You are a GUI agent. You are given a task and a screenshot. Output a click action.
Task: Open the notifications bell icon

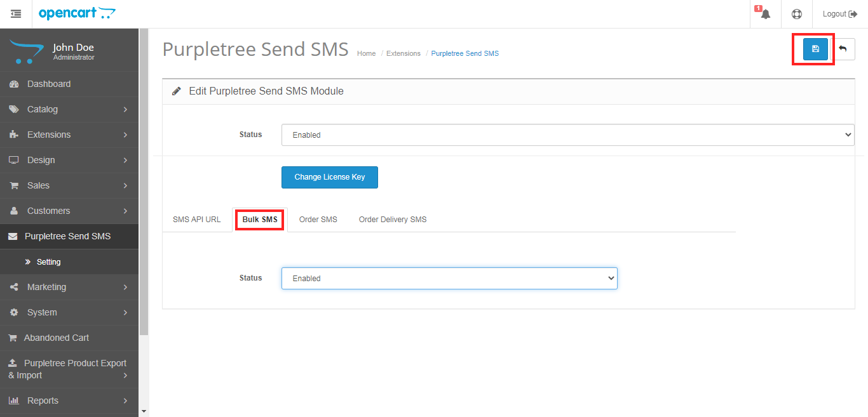pyautogui.click(x=765, y=14)
